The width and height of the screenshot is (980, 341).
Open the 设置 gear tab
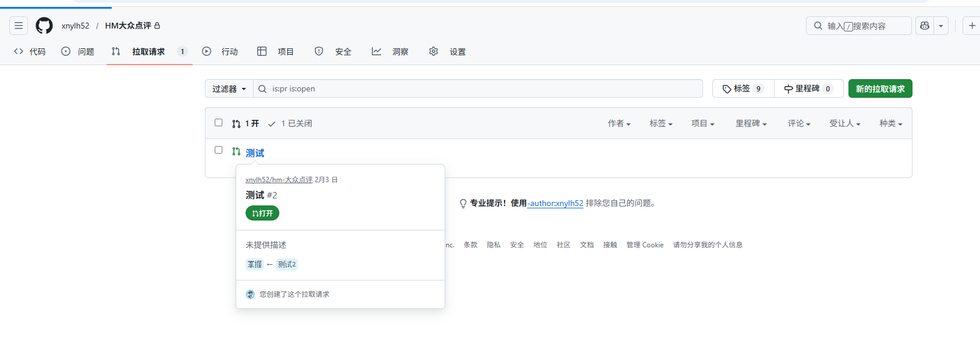coord(448,52)
